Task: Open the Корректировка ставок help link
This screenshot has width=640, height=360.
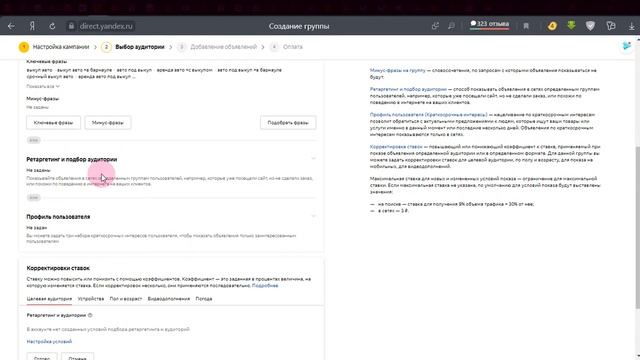Action: (396, 147)
